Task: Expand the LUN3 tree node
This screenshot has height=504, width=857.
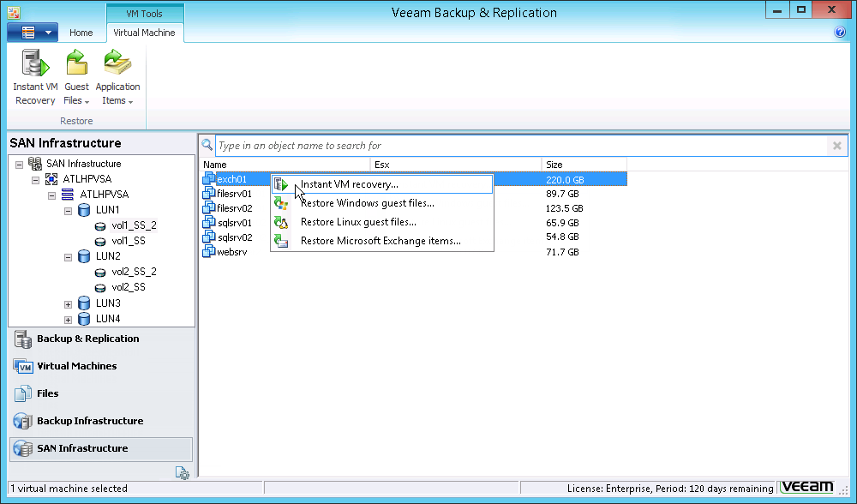Action: [x=68, y=304]
